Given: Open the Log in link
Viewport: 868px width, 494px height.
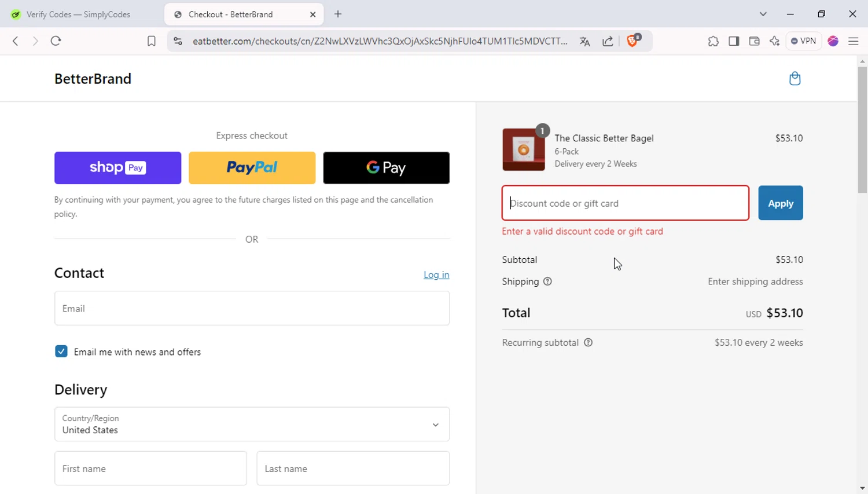Looking at the screenshot, I should pos(436,275).
